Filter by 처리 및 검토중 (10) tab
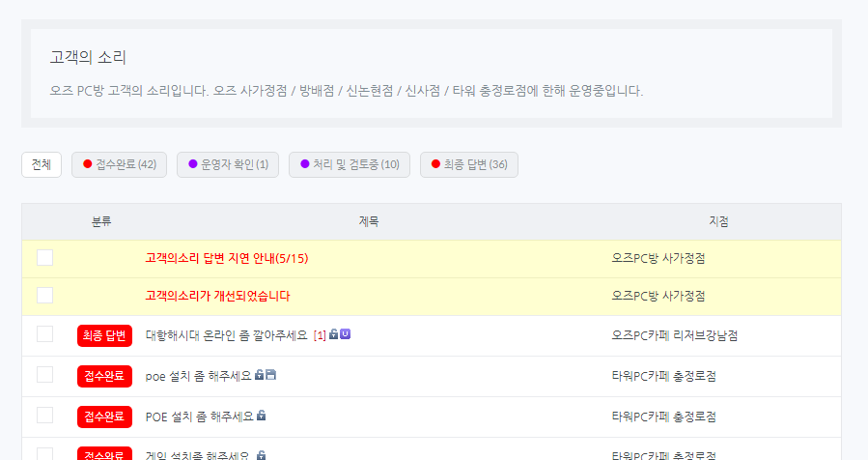 click(350, 164)
